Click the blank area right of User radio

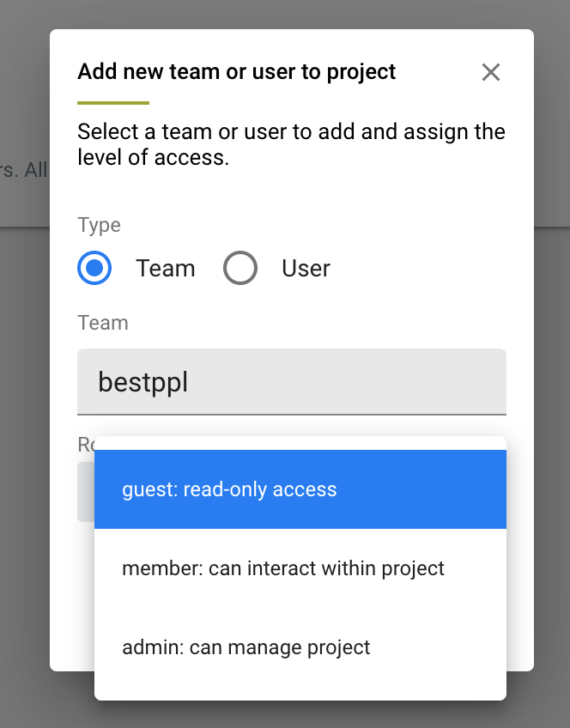coord(421,269)
